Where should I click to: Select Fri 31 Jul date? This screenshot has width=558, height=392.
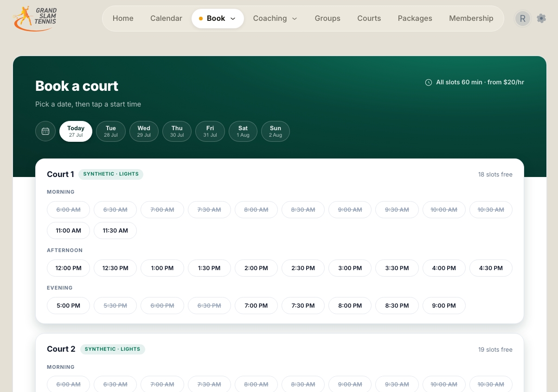tap(210, 131)
